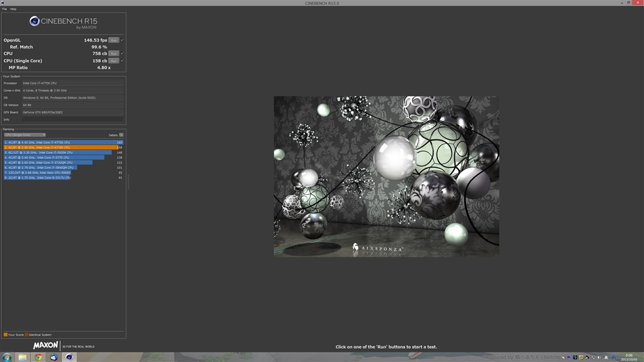Click the Cinebench R15 logo icon
This screenshot has height=362, width=644.
(x=35, y=21)
